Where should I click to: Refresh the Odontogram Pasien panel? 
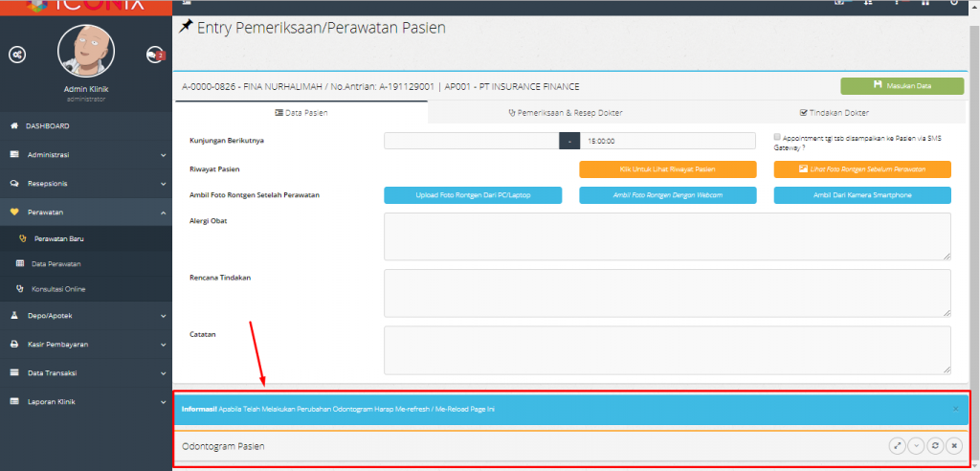click(x=935, y=446)
